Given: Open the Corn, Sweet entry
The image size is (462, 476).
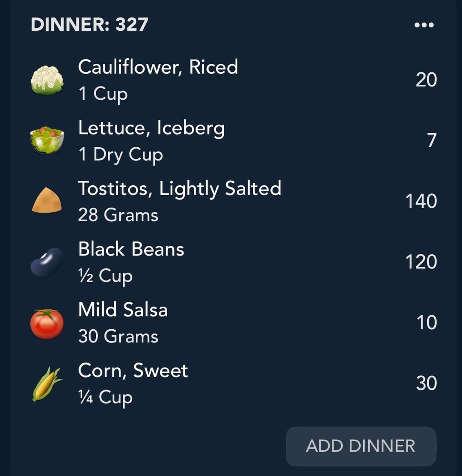Looking at the screenshot, I should [x=234, y=384].
